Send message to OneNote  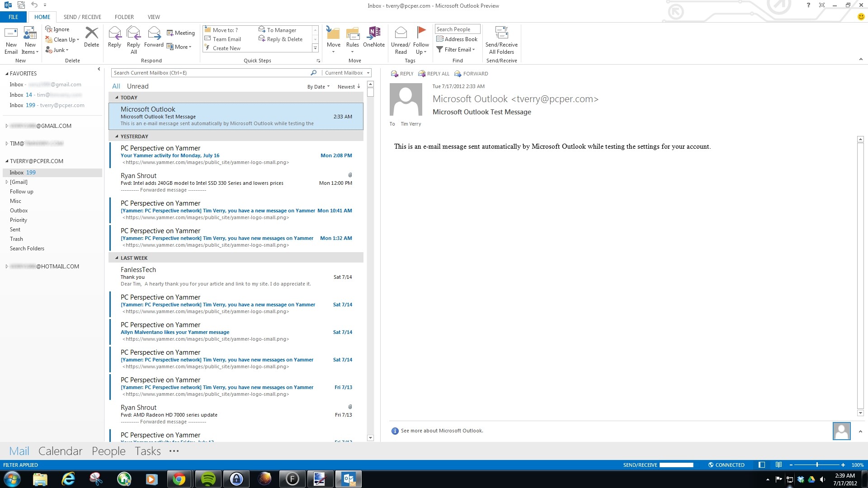(x=374, y=34)
